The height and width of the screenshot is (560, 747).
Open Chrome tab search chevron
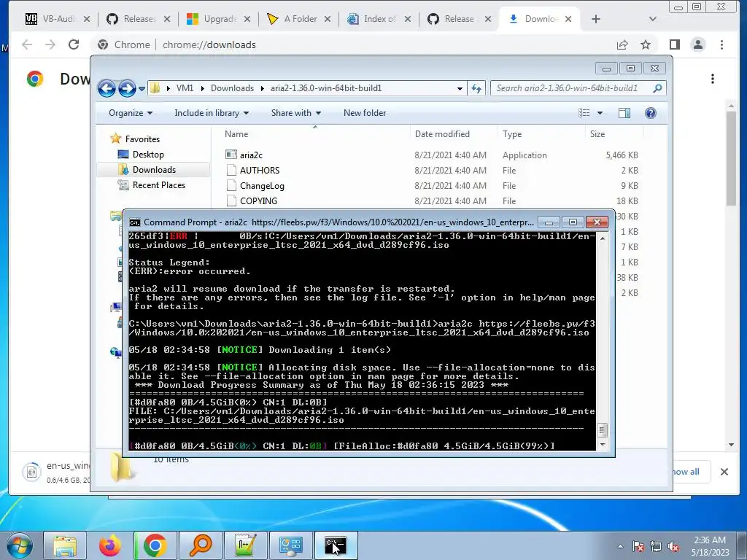click(653, 19)
